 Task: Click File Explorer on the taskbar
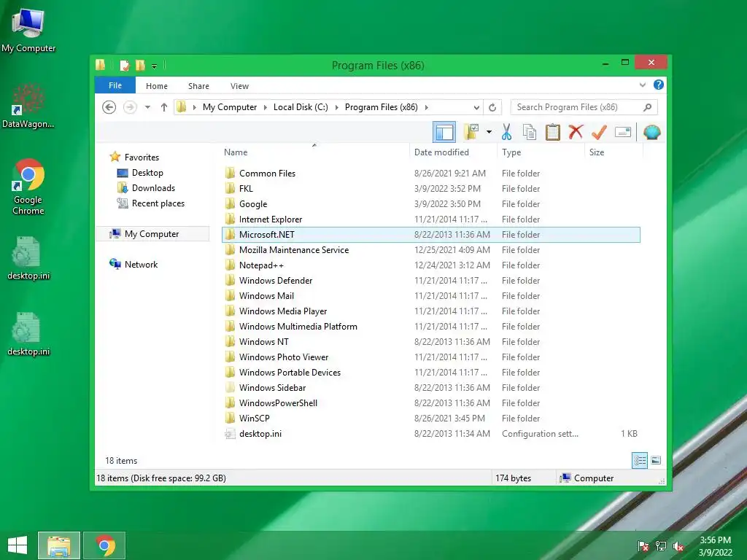point(59,545)
